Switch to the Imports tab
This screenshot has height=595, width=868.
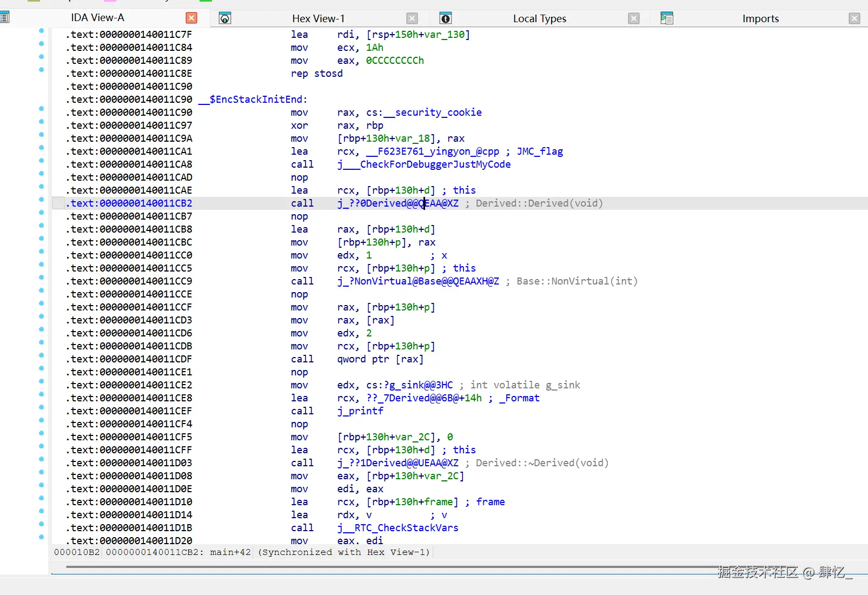point(760,18)
